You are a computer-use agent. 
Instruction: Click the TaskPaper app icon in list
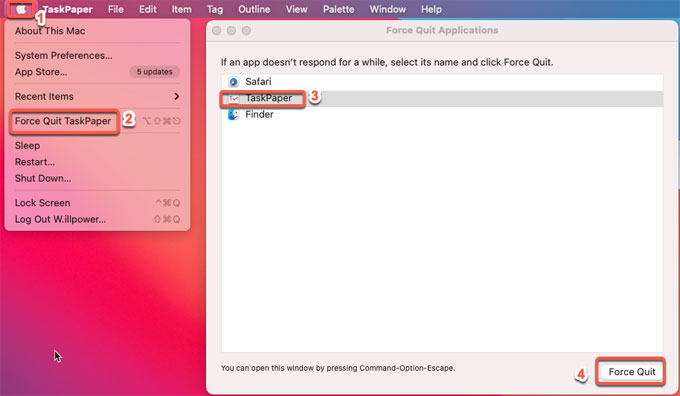pyautogui.click(x=234, y=98)
